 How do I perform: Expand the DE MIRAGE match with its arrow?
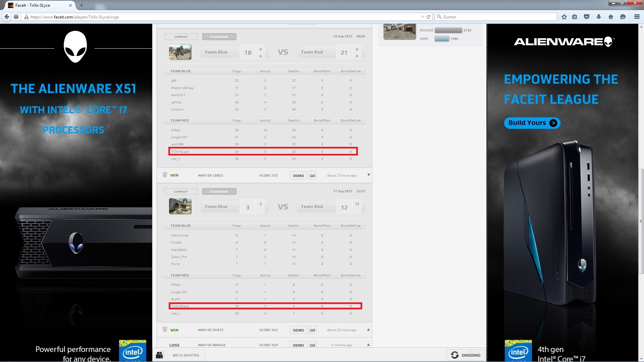point(369,345)
